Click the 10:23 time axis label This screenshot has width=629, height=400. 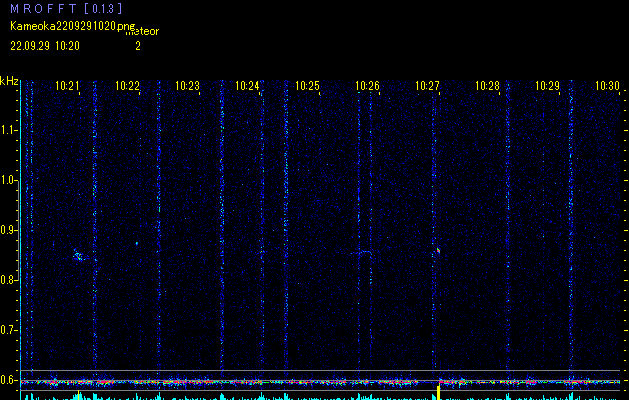(187, 86)
